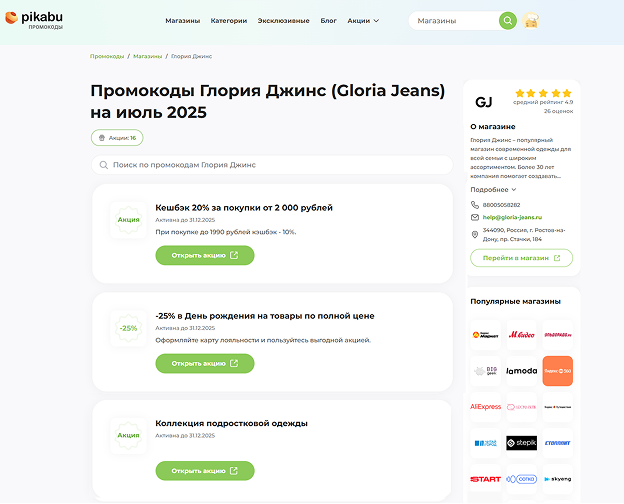Viewport: 624px width, 504px height.
Task: Click the orange Яндекс 360 logo
Action: coord(558,371)
